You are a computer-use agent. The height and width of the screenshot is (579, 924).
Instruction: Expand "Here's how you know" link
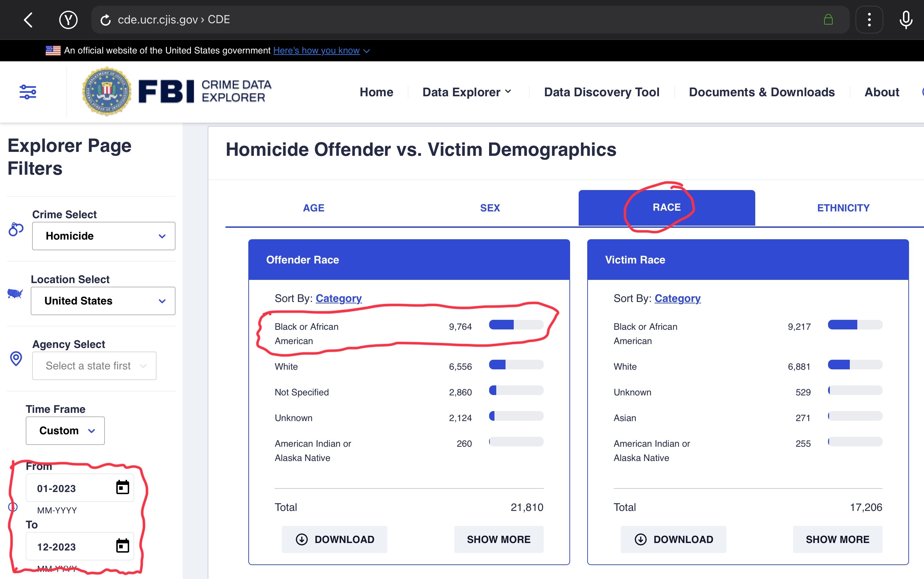316,51
